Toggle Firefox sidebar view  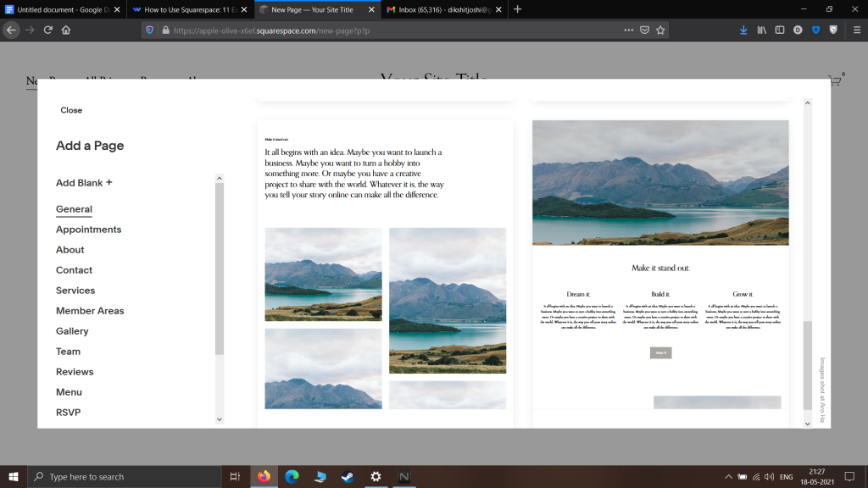click(780, 30)
